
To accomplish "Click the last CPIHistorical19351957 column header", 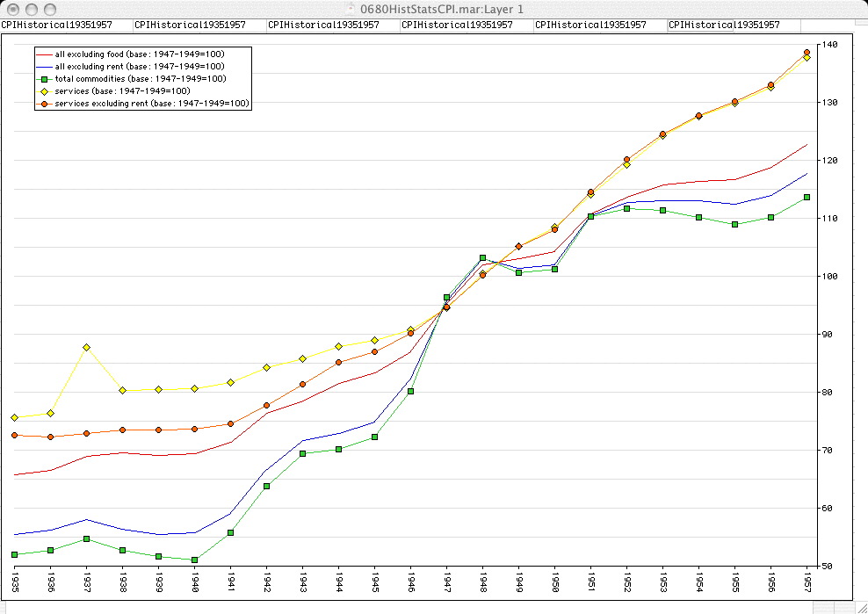I will [x=724, y=25].
